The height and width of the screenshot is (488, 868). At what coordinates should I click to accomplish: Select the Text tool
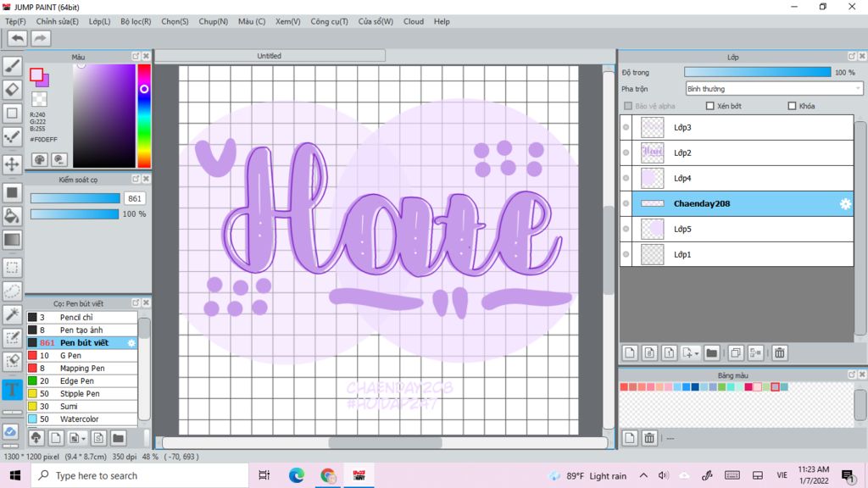click(12, 390)
